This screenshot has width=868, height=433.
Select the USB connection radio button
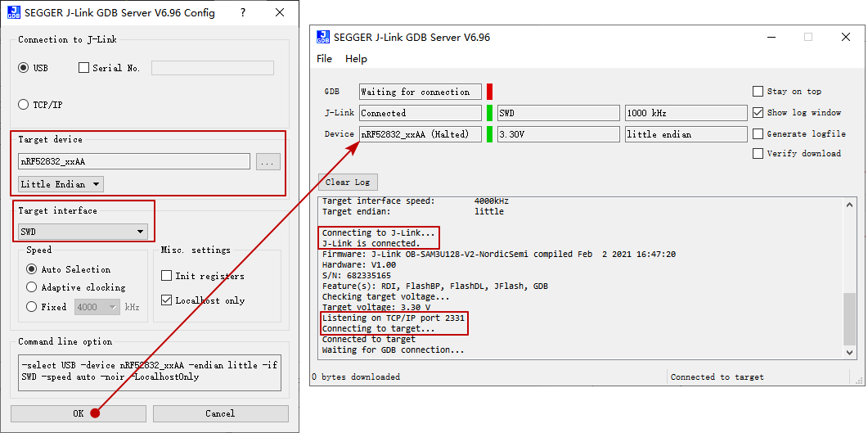tap(23, 68)
